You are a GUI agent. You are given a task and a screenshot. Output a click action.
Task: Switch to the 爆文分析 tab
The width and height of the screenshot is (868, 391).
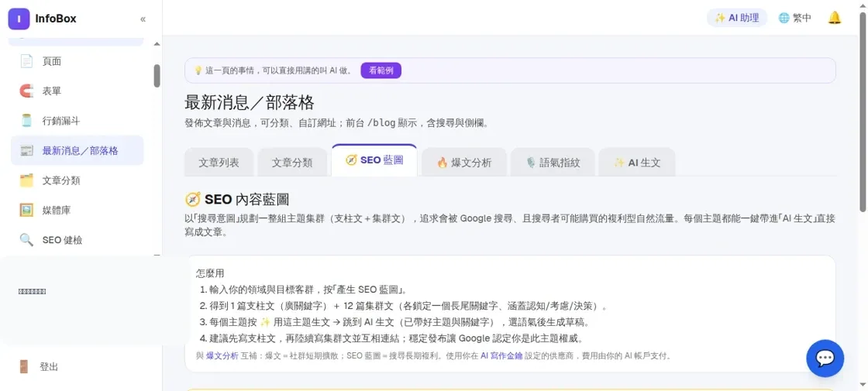pyautogui.click(x=464, y=163)
